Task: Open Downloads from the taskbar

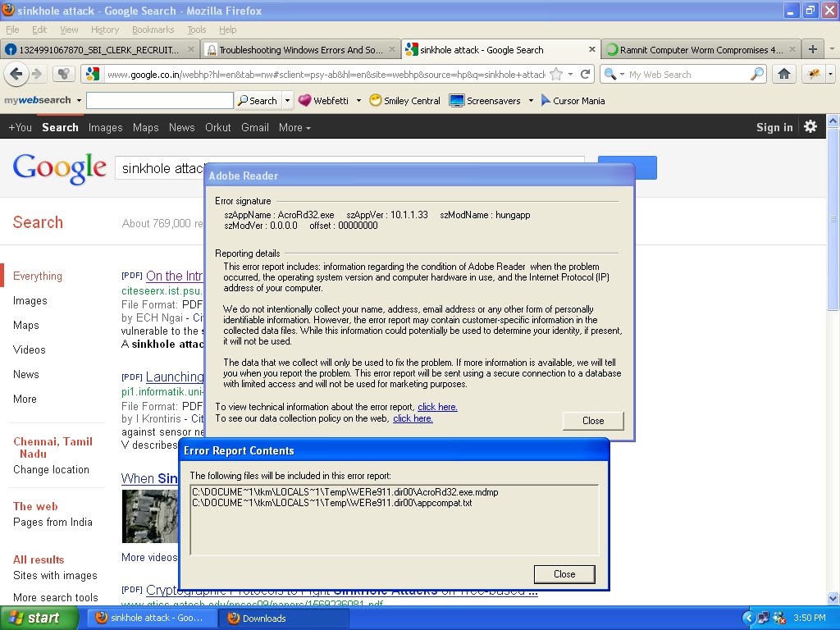Action: (283, 618)
